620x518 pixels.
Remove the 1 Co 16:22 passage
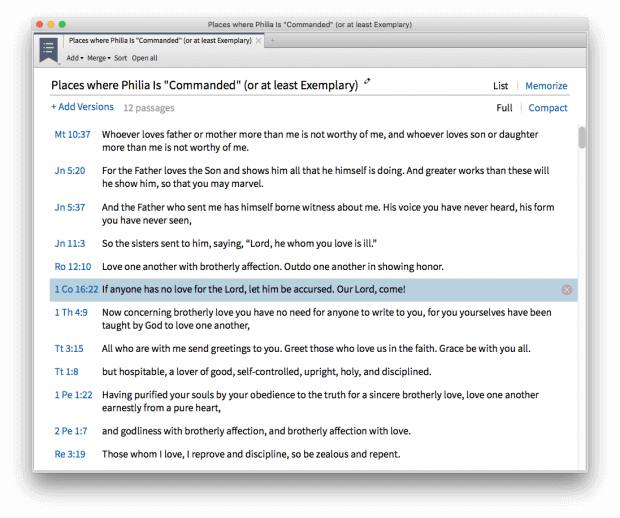(x=566, y=290)
